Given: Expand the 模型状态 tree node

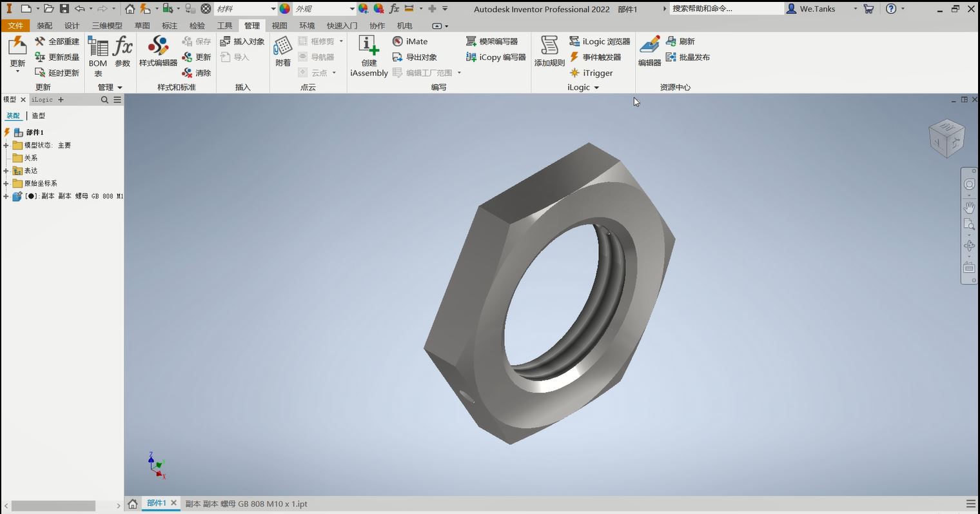Looking at the screenshot, I should click(5, 144).
